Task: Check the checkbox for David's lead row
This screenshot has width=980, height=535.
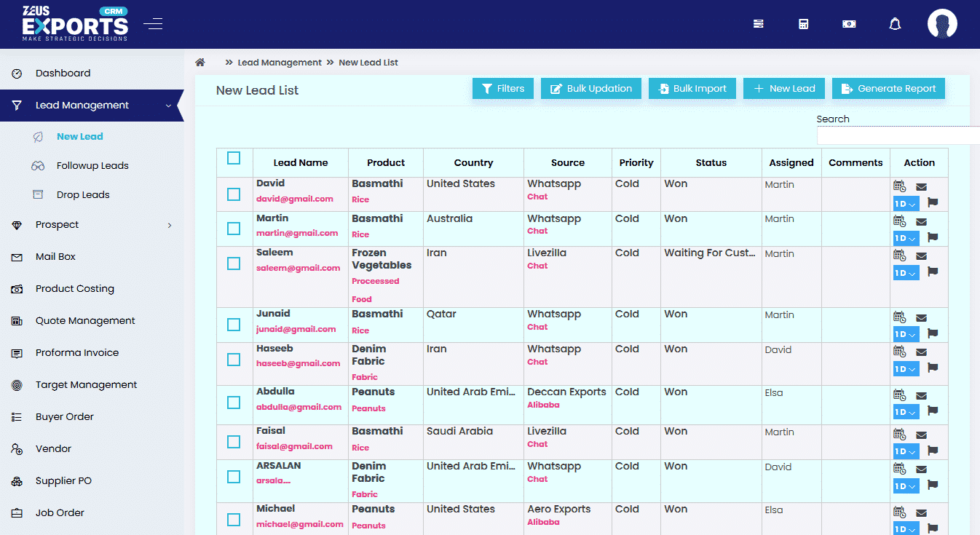Action: [x=234, y=194]
